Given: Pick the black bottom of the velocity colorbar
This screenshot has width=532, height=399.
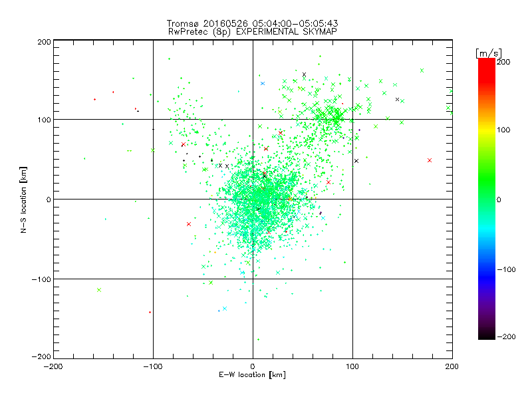Looking at the screenshot, I should click(x=487, y=336).
